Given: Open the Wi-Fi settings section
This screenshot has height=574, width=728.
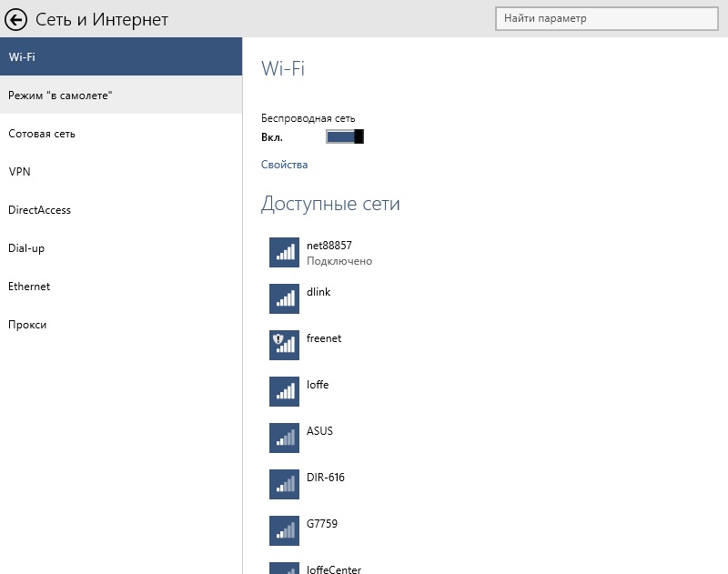Looking at the screenshot, I should click(x=121, y=56).
